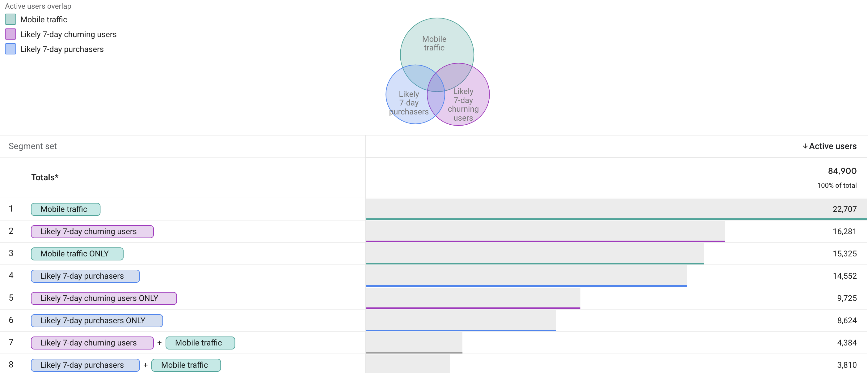Select Likely 7-day churning users ONLY chip

[103, 298]
